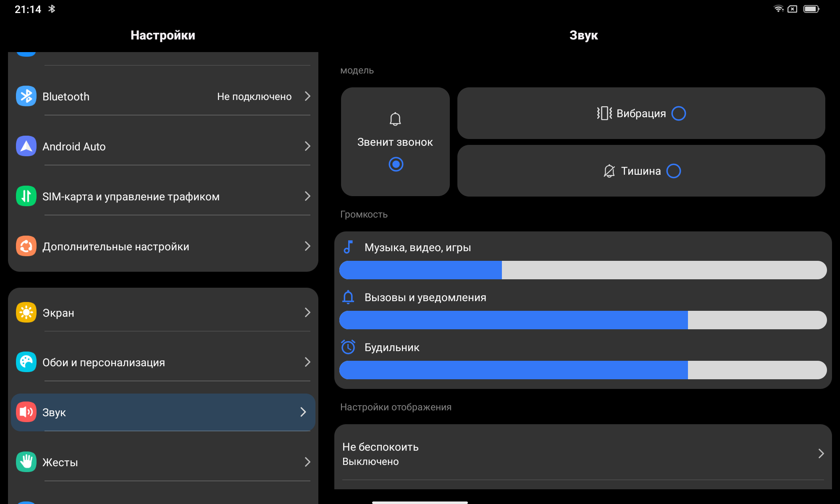Tap the bell icon for Вызовы и уведомления
Viewport: 840px width, 504px height.
coord(348,297)
